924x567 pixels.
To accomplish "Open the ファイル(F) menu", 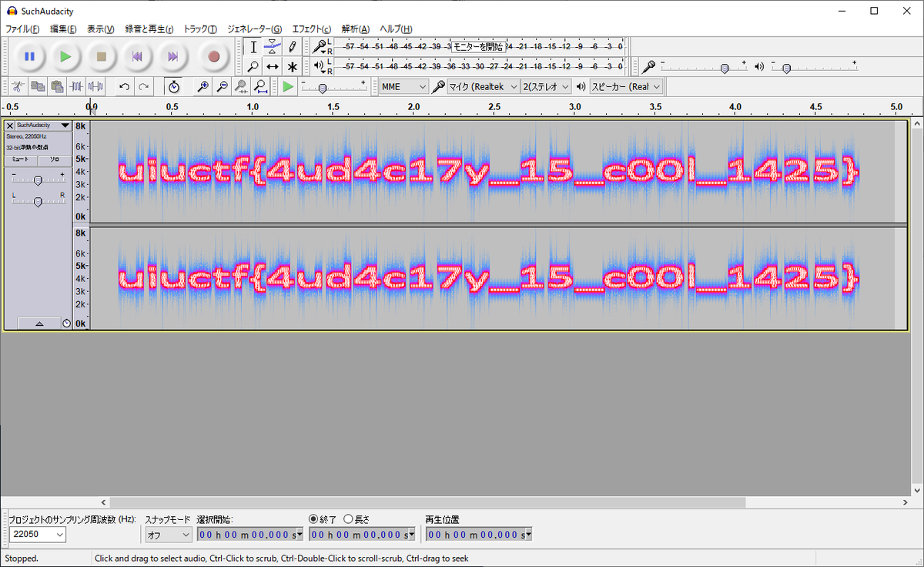I will click(x=22, y=29).
